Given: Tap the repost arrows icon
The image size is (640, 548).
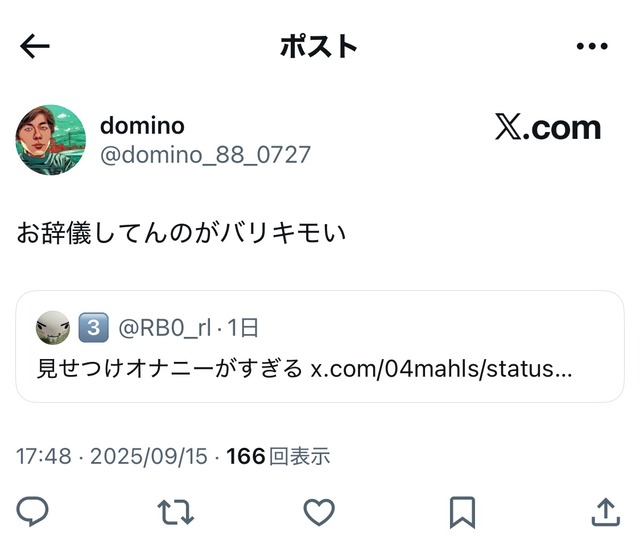Looking at the screenshot, I should (176, 512).
